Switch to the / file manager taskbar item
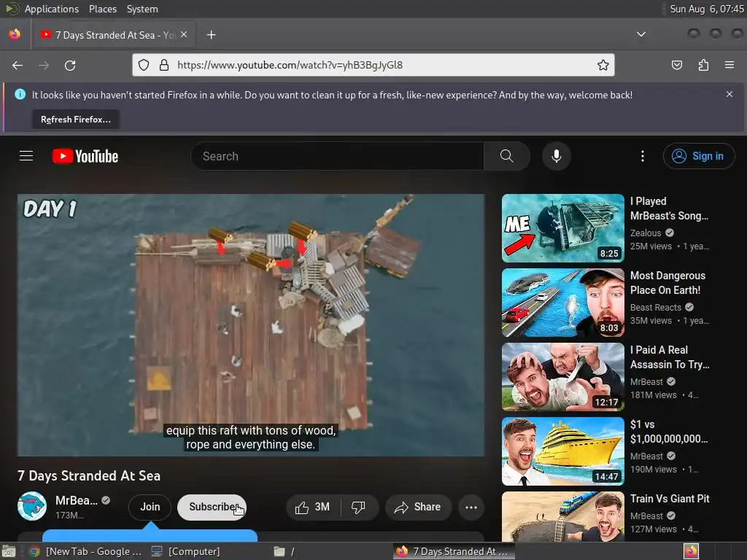Viewport: 747px width, 560px height. (285, 551)
